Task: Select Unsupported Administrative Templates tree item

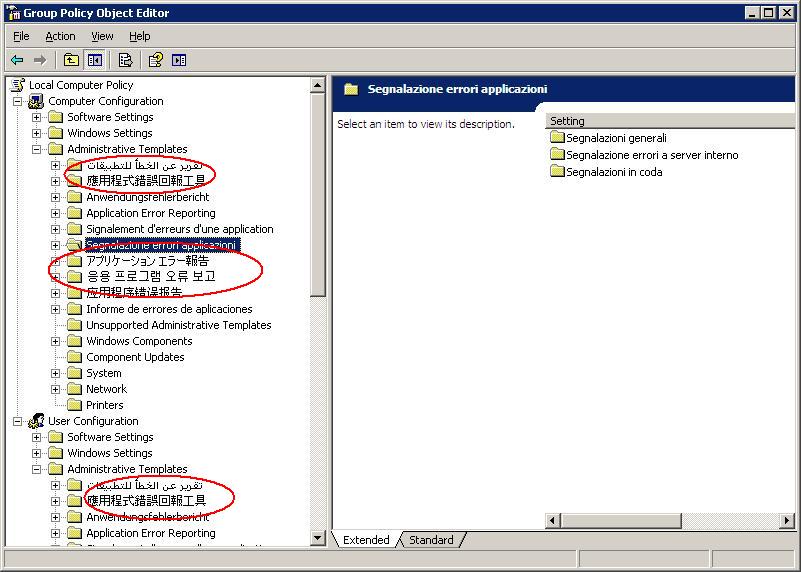Action: pyautogui.click(x=179, y=325)
